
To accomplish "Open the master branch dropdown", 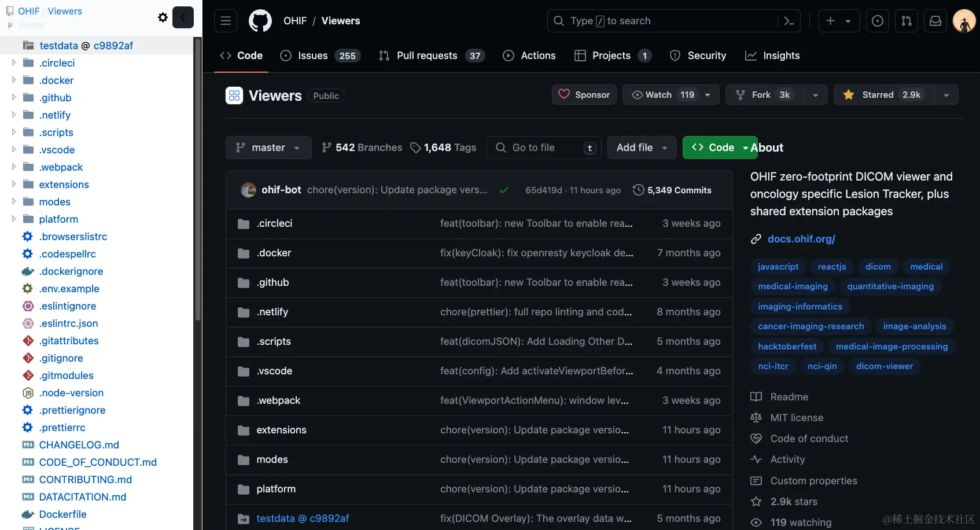I will click(268, 148).
